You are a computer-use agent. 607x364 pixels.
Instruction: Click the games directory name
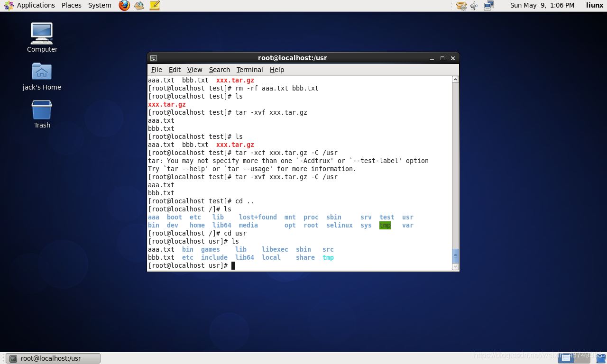[x=211, y=249]
